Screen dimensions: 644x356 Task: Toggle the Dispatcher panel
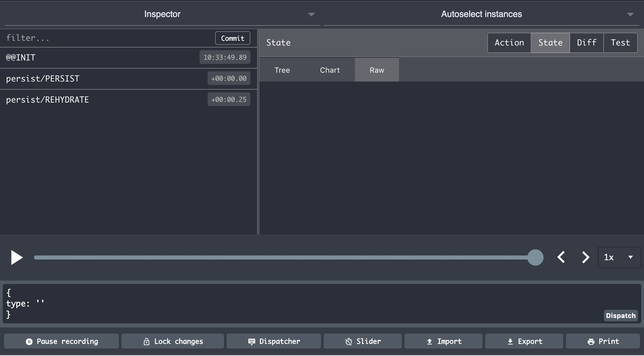(274, 341)
